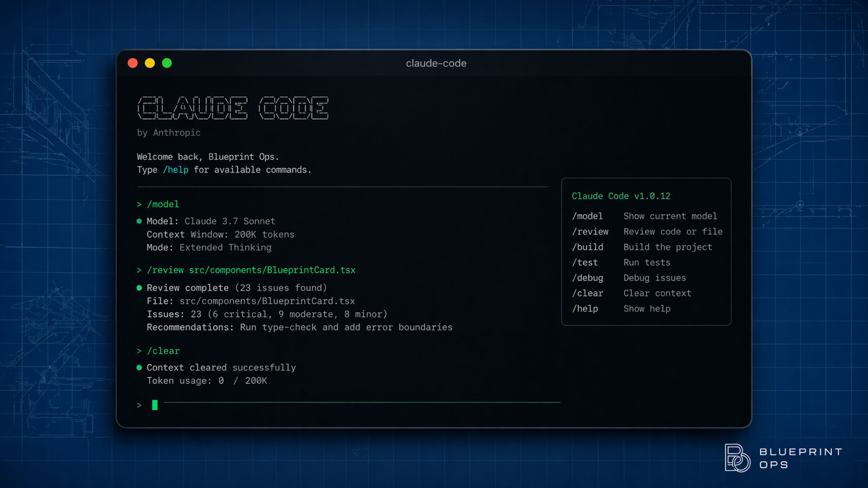The width and height of the screenshot is (868, 488).
Task: Click the "Context cleared successfully" message
Action: [x=221, y=368]
